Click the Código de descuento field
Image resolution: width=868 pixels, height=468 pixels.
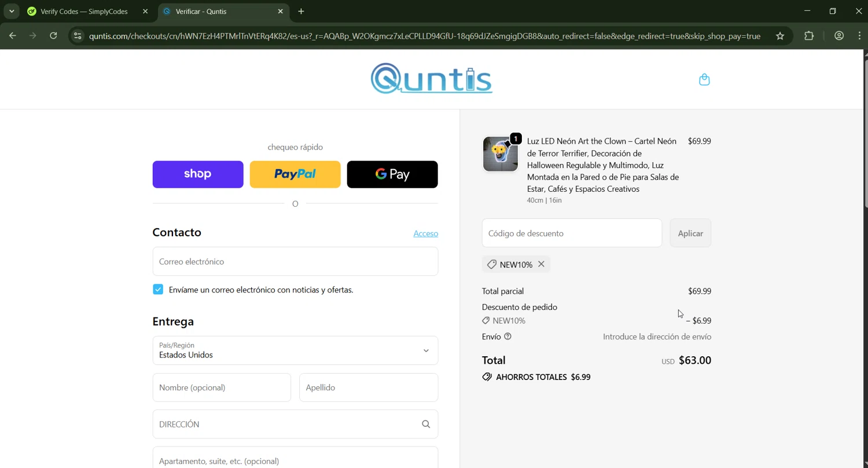pyautogui.click(x=572, y=233)
